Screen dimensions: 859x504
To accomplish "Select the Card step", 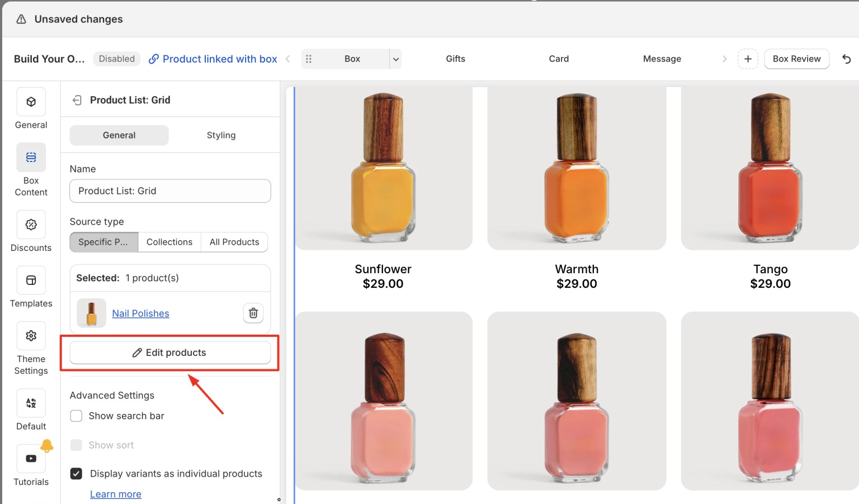I will tap(559, 59).
